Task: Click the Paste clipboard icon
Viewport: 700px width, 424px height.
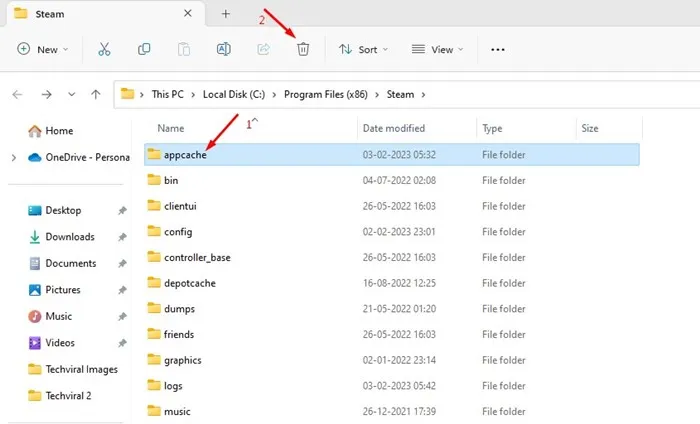Action: pos(183,49)
